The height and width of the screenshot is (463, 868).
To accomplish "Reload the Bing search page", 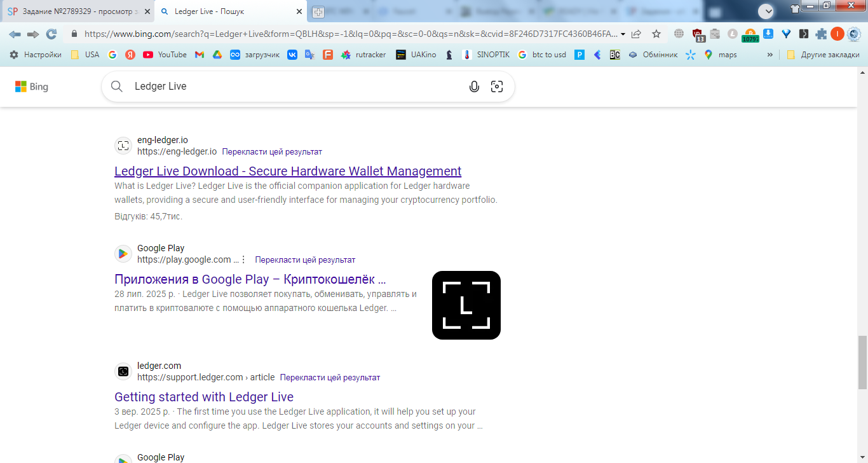I will tap(51, 34).
